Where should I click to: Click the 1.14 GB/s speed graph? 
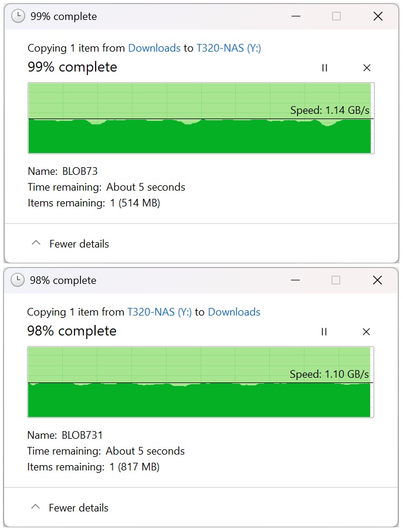pyautogui.click(x=201, y=118)
